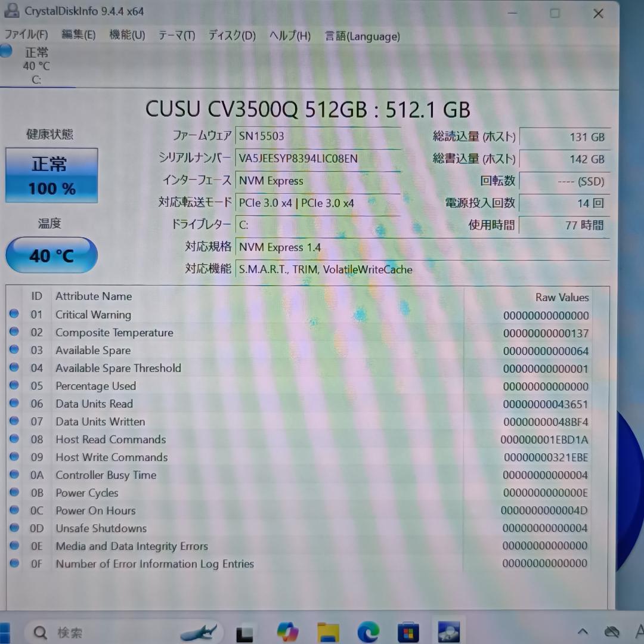Click the rotation rate value ---- (SSD)
644x644 pixels.
pyautogui.click(x=565, y=181)
